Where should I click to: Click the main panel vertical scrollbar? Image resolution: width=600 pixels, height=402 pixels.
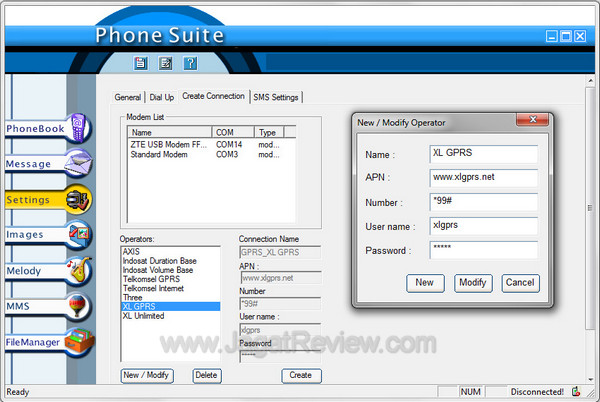[x=590, y=208]
